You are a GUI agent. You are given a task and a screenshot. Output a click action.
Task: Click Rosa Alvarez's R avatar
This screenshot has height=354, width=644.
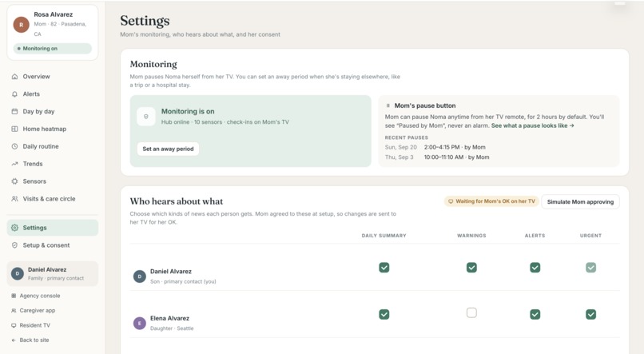[x=22, y=25]
